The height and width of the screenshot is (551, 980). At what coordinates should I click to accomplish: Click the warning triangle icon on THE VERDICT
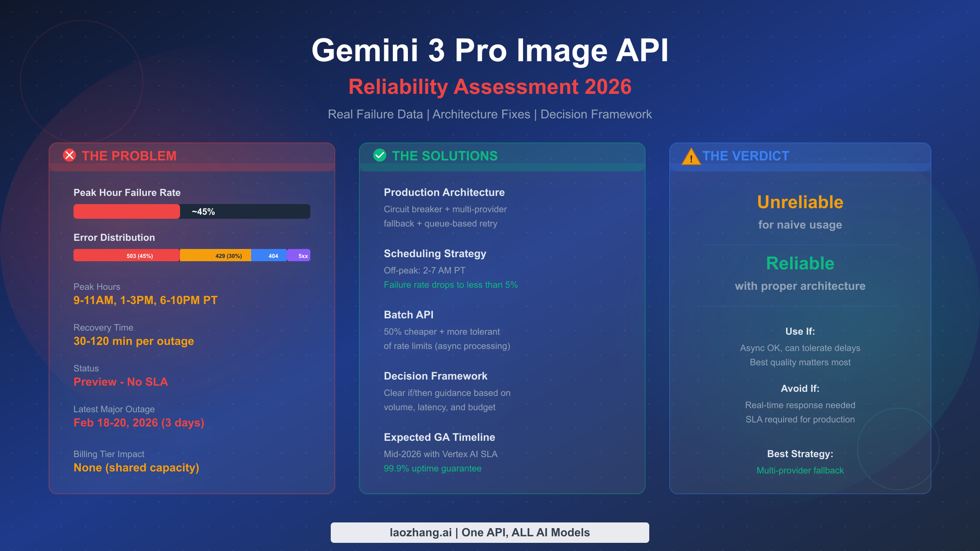pos(691,156)
